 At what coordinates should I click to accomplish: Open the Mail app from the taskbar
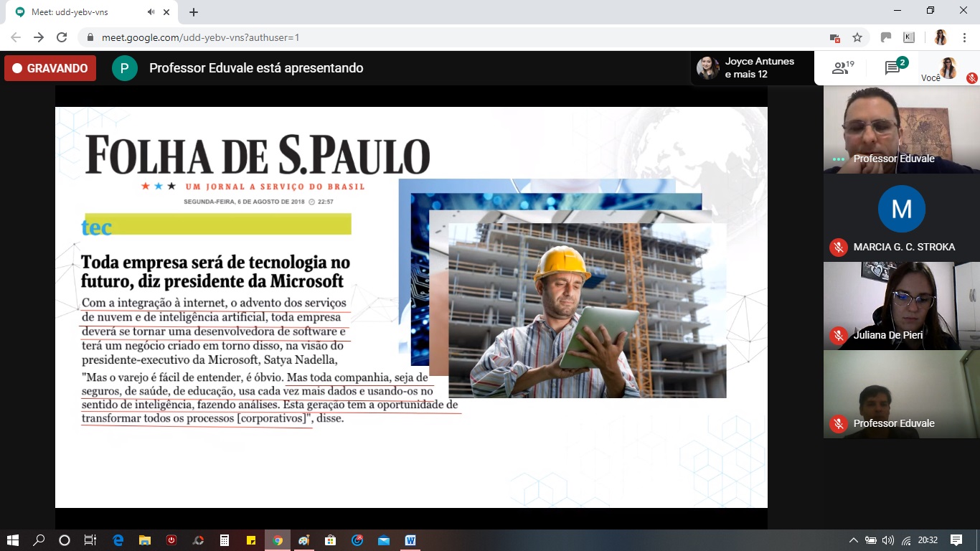coord(384,540)
